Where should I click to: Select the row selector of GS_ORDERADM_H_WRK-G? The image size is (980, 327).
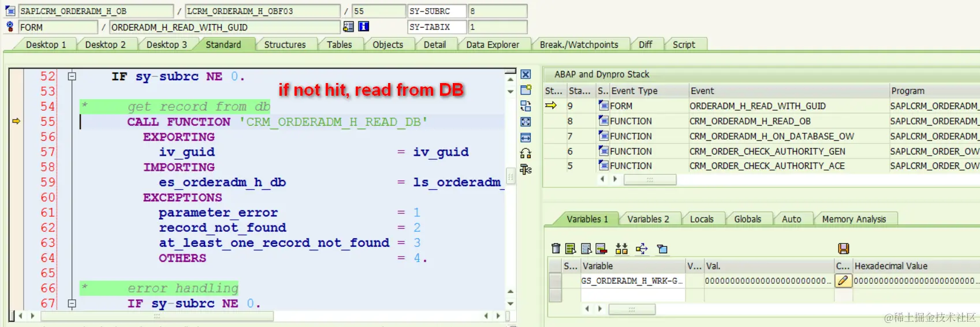(555, 281)
